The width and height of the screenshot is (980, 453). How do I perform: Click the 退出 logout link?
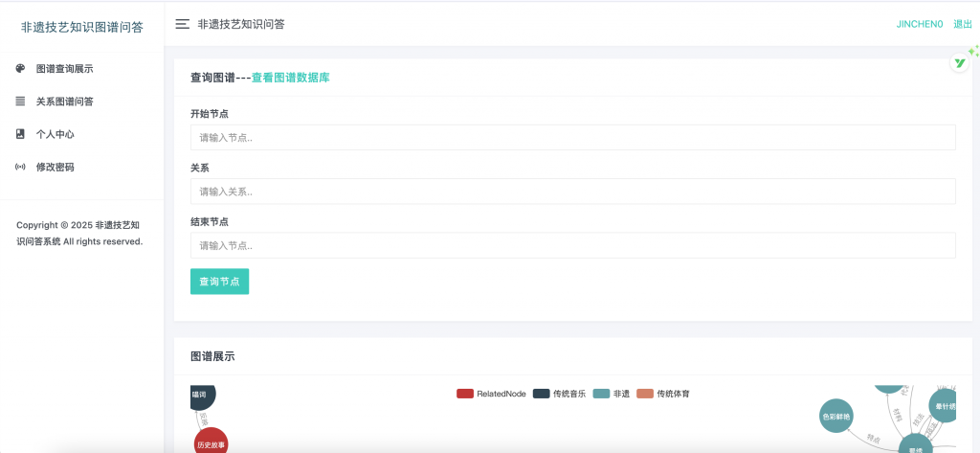pyautogui.click(x=963, y=24)
